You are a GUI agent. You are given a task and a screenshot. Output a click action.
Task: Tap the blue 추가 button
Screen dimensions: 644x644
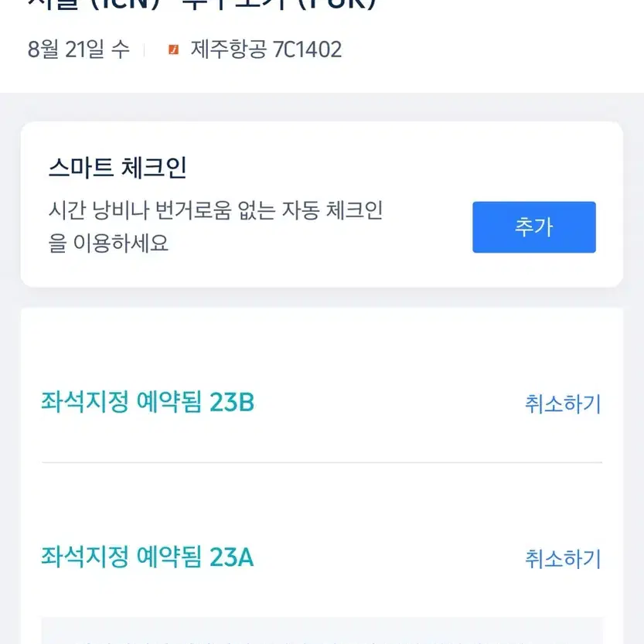(x=534, y=227)
